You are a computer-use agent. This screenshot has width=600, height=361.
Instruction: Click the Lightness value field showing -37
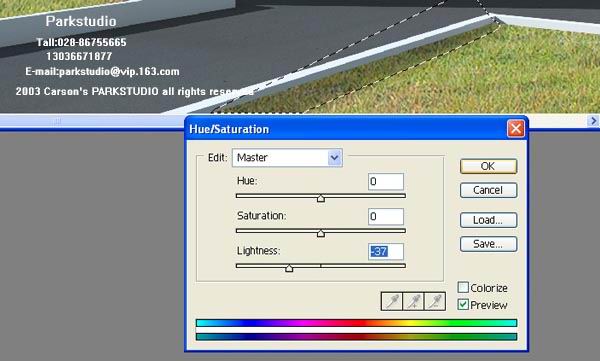(386, 252)
